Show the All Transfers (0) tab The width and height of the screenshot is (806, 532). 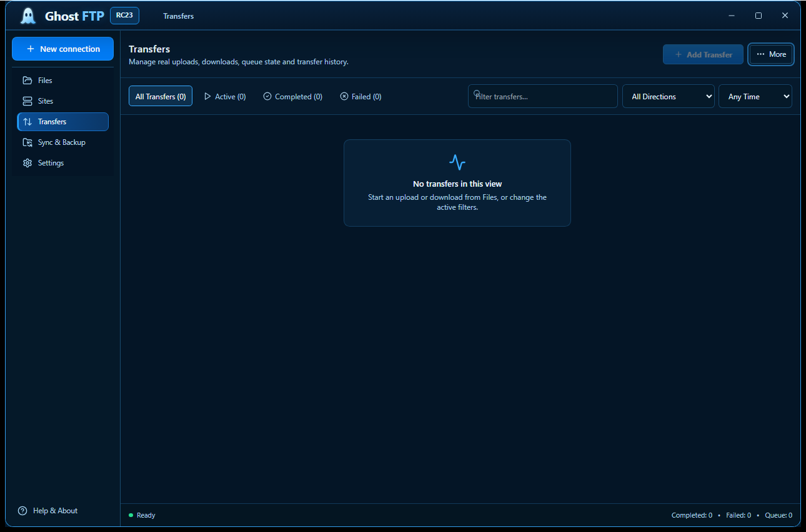[161, 96]
